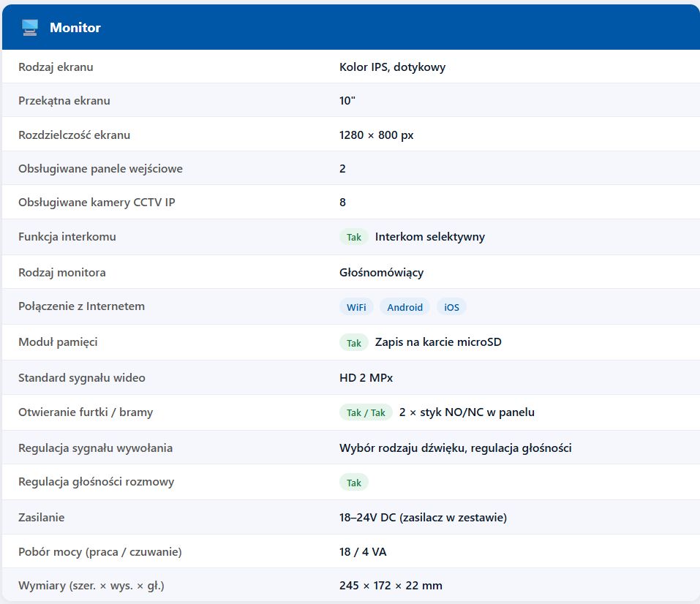This screenshot has height=604, width=700.
Task: Click the Głośnomówiący monitor type value
Action: point(381,273)
